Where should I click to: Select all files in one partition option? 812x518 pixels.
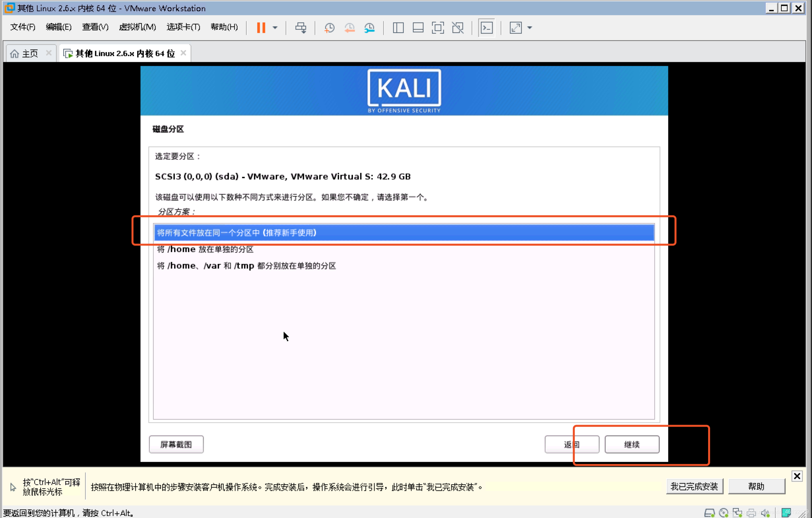pos(237,233)
